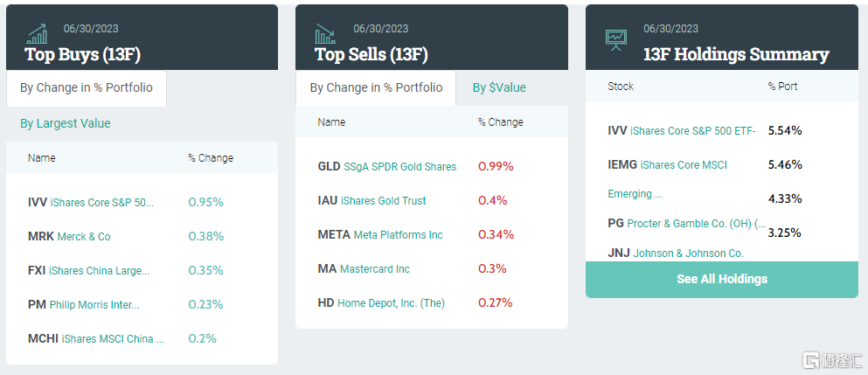Click the Top Sells declining chart icon
This screenshot has height=375, width=868.
coord(325,34)
